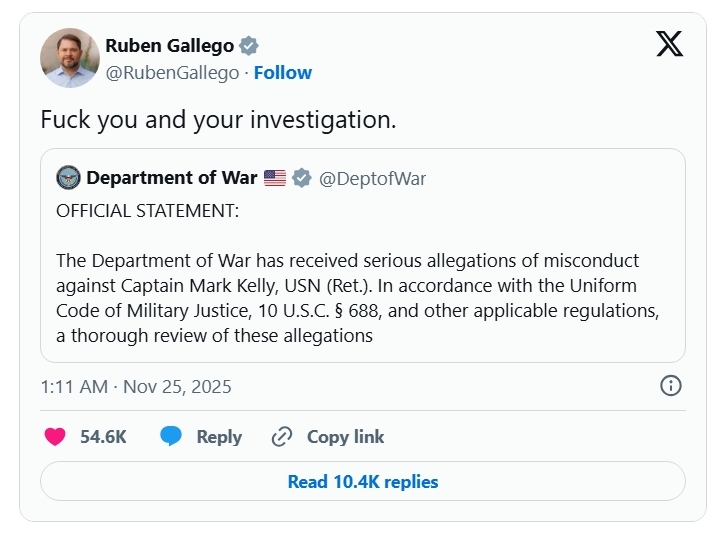Read 10.4K replies
716x539 pixels.
362,482
